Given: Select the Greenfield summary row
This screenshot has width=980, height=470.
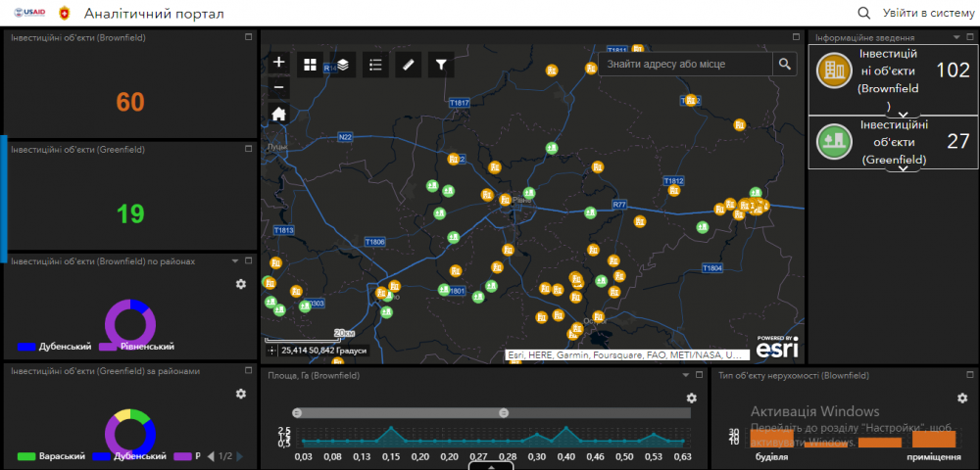Looking at the screenshot, I should click(x=892, y=142).
